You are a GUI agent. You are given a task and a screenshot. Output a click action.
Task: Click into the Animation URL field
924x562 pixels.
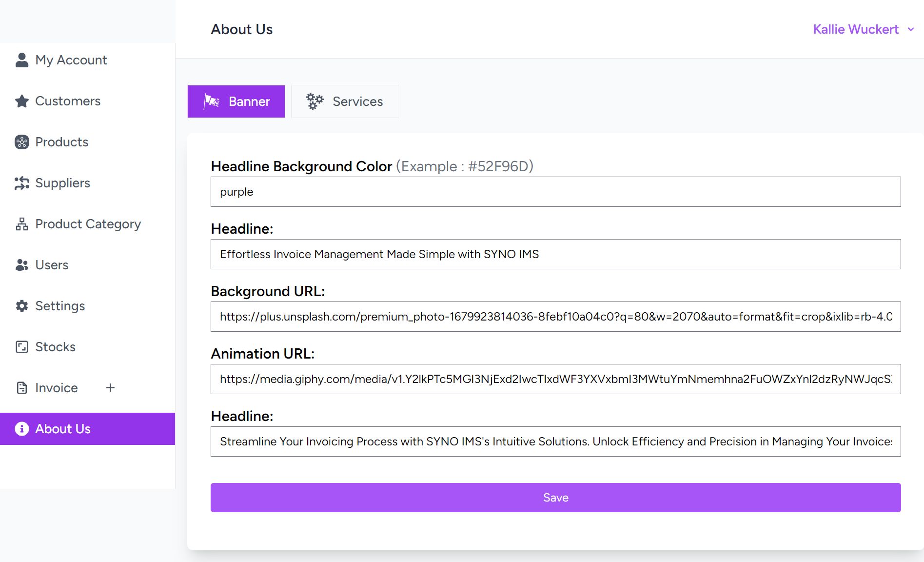[x=555, y=379]
